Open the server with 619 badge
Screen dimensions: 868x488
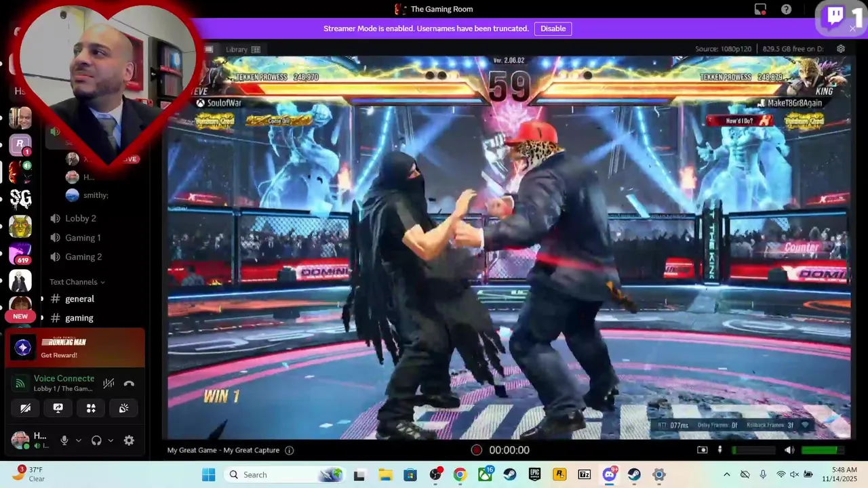(20, 253)
